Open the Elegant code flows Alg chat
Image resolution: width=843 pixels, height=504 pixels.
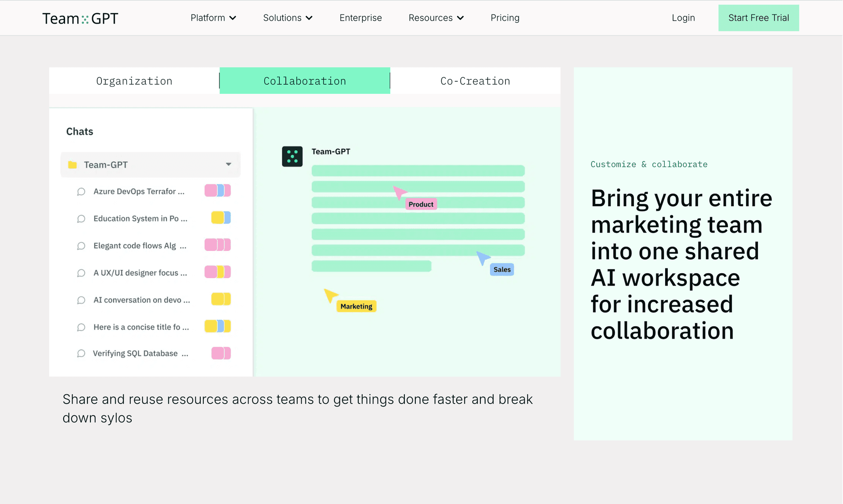pyautogui.click(x=140, y=246)
